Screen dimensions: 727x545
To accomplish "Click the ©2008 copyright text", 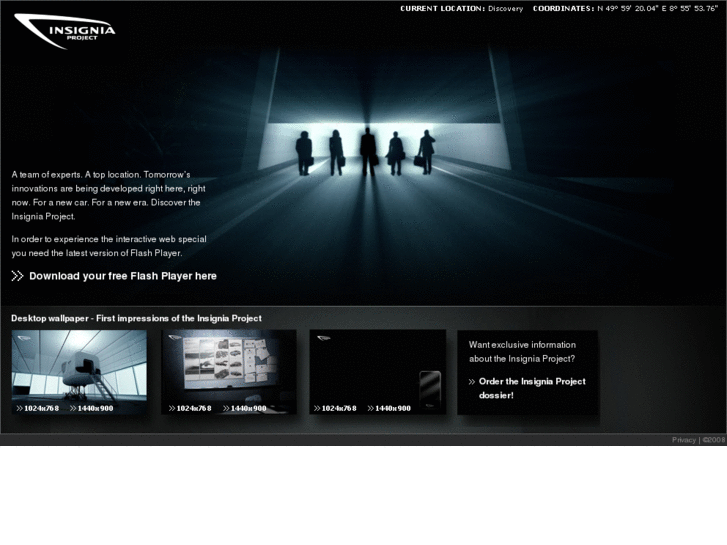I will tap(714, 440).
